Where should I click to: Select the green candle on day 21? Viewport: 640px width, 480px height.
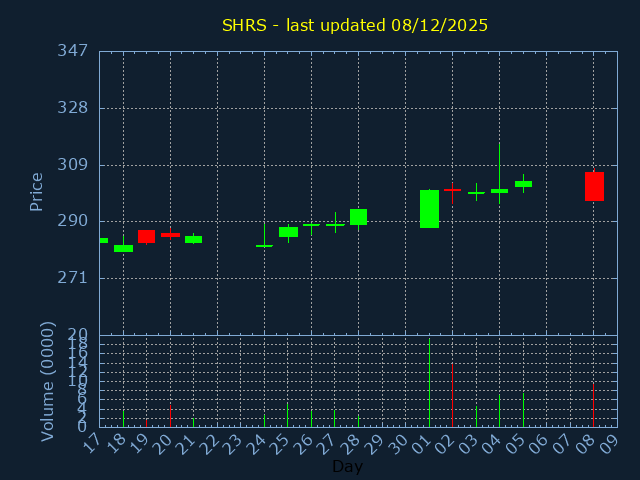(x=193, y=239)
